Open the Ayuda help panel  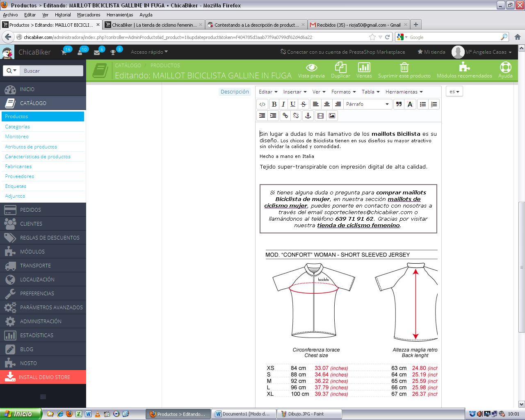click(505, 70)
